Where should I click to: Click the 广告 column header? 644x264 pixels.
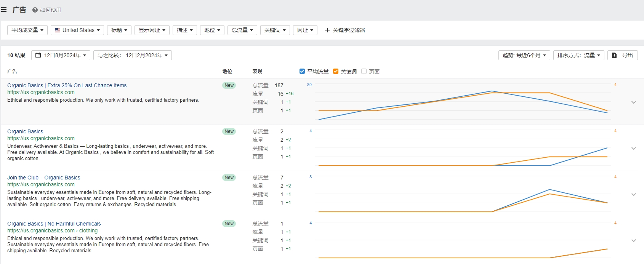pos(12,71)
